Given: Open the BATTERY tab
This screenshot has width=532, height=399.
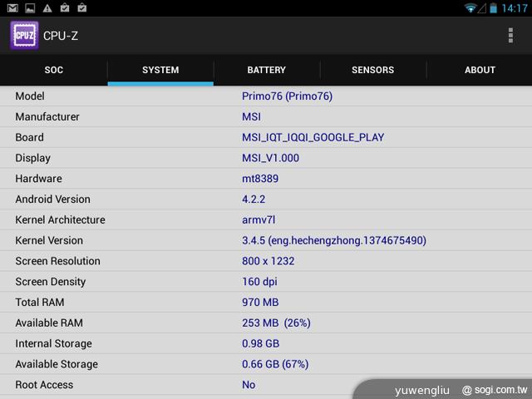Looking at the screenshot, I should pos(267,70).
